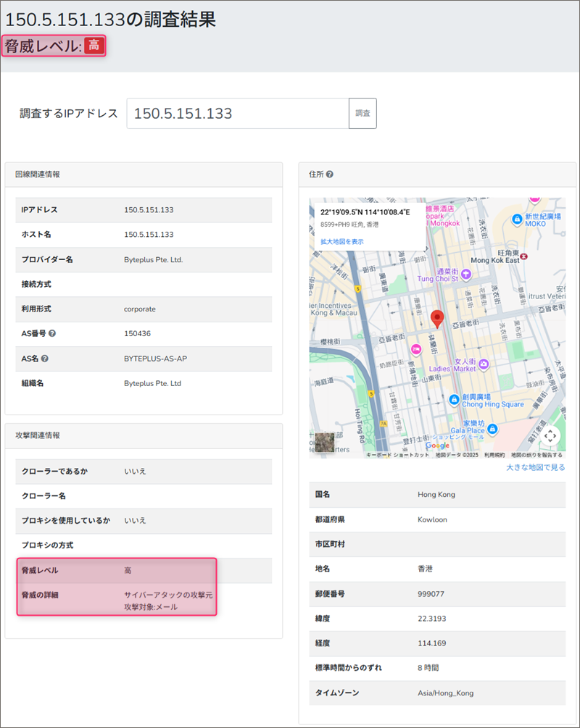Click the help icon beside 住所 heading
Image resolution: width=580 pixels, height=728 pixels.
point(330,175)
